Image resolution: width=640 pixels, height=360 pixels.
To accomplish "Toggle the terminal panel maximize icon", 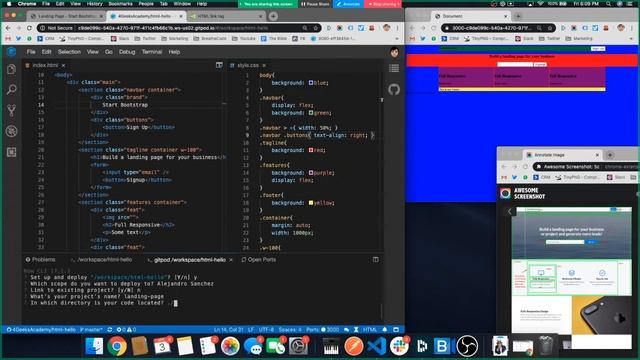I will 376,260.
